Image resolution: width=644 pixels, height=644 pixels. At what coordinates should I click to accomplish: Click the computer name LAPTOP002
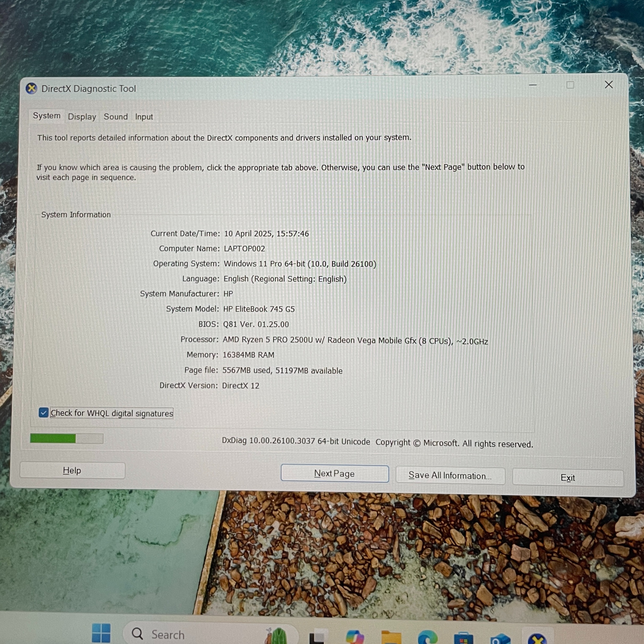tap(244, 249)
